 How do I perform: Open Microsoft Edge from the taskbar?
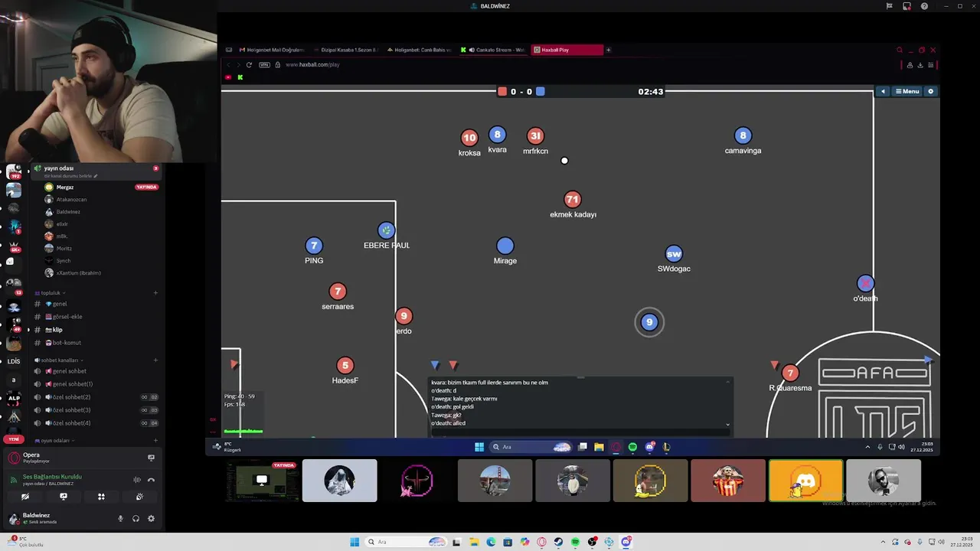[491, 542]
